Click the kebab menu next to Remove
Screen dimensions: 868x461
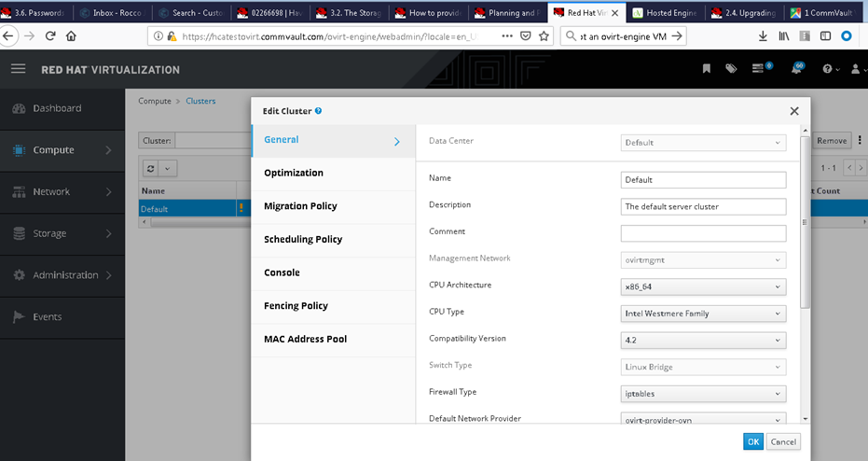(x=860, y=140)
